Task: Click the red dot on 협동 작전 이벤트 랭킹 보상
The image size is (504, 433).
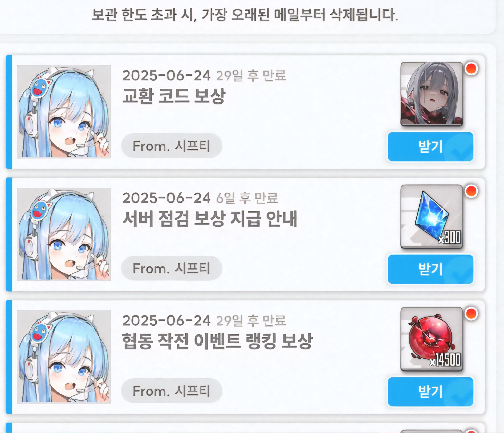Action: [471, 314]
